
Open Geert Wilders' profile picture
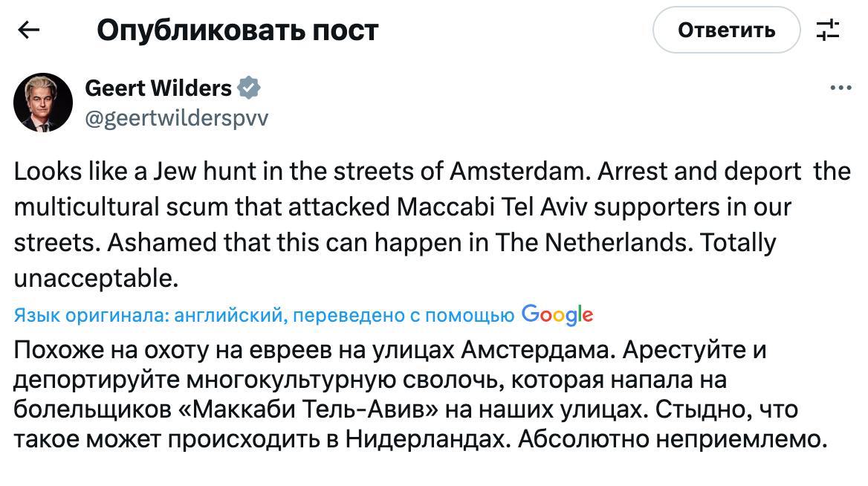point(43,103)
